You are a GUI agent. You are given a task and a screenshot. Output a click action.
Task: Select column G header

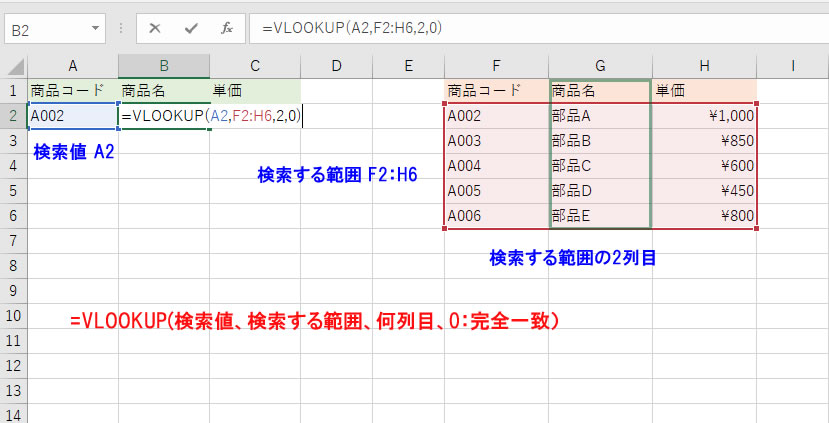tap(600, 66)
